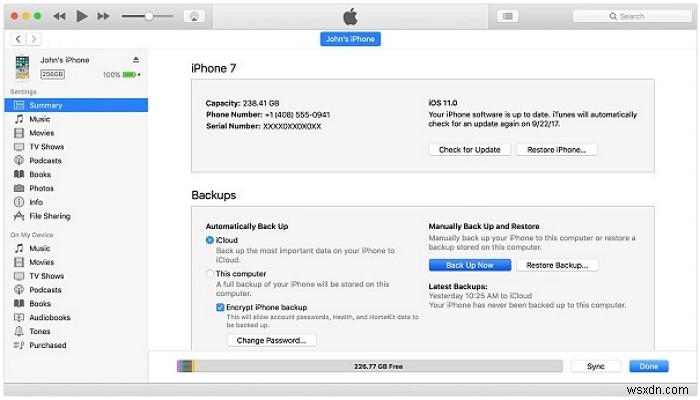This screenshot has width=700, height=400.
Task: Click the rewind playback button
Action: point(59,16)
